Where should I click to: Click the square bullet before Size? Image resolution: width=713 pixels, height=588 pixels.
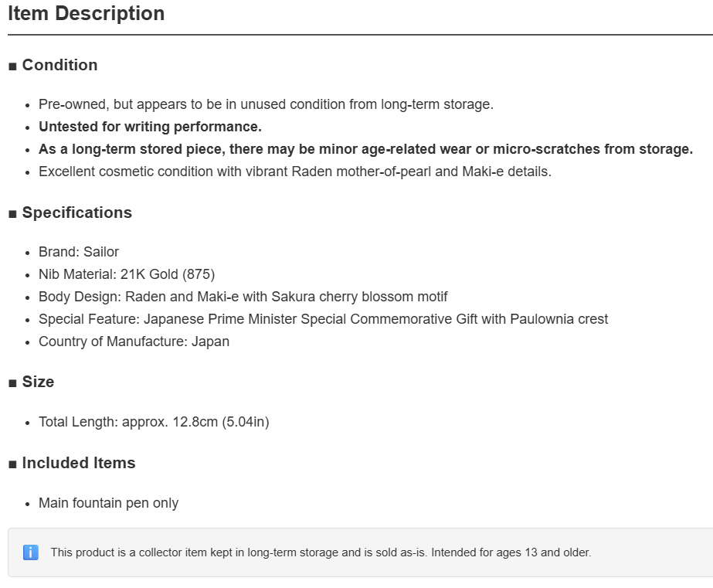pos(12,383)
